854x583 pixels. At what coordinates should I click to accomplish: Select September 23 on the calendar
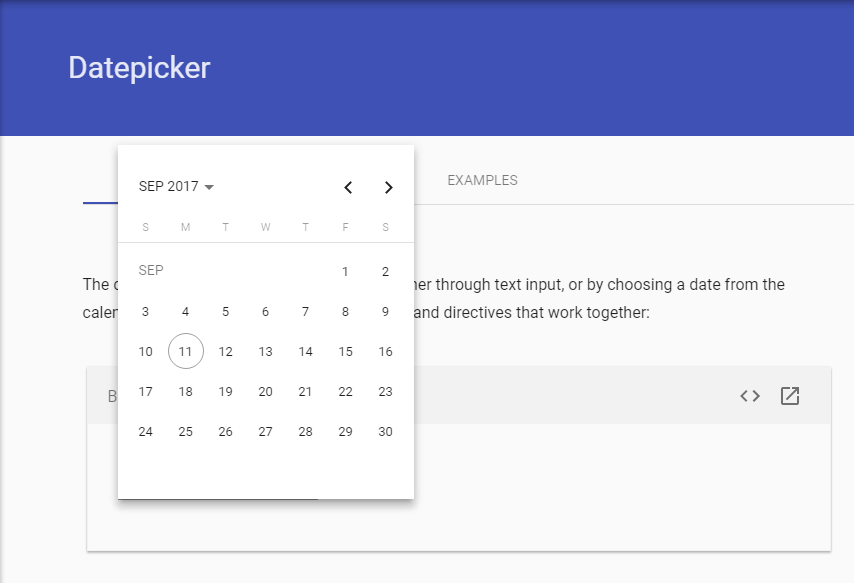(x=385, y=391)
